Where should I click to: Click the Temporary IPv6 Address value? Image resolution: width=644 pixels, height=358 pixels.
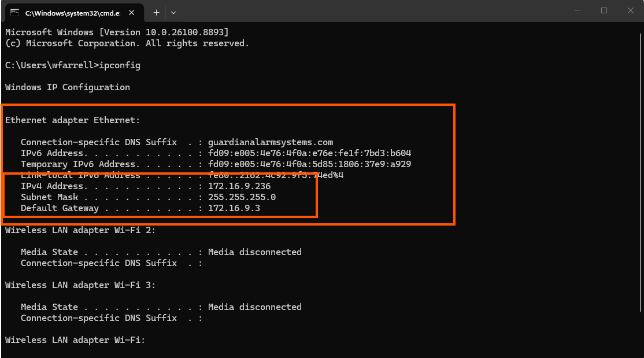(309, 164)
